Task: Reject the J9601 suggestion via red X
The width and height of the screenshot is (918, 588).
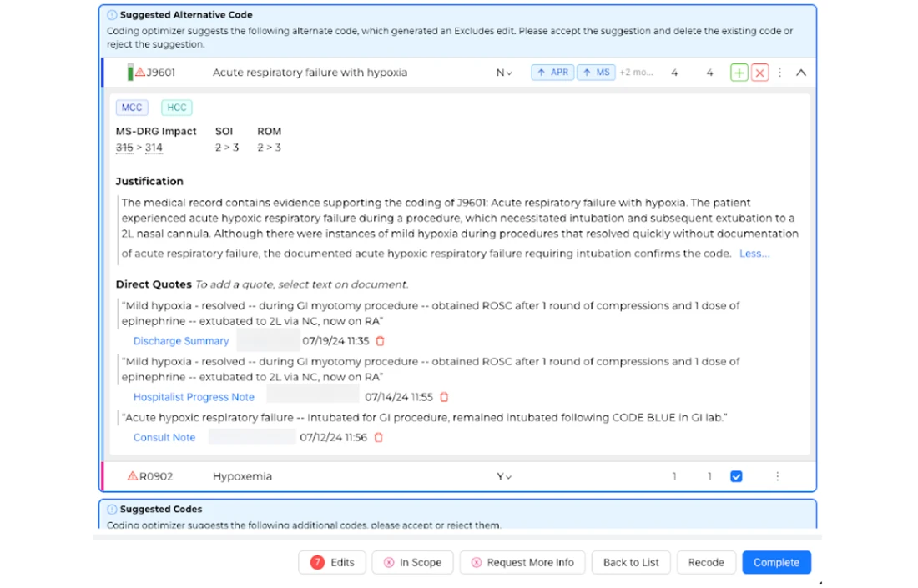Action: click(759, 73)
